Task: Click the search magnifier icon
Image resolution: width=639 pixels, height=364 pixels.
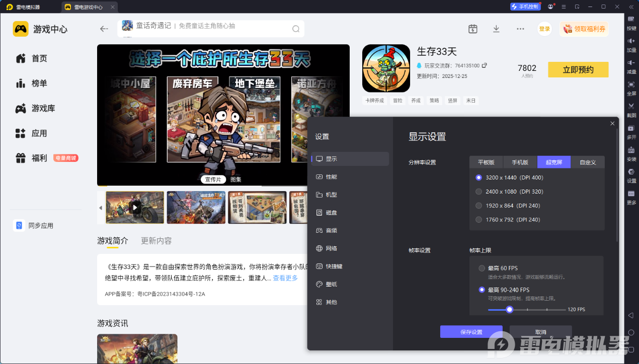Action: pyautogui.click(x=296, y=29)
